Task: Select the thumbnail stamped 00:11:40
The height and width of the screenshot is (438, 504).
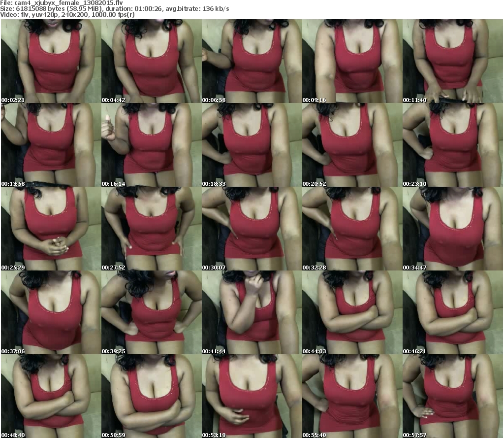Action: point(453,61)
